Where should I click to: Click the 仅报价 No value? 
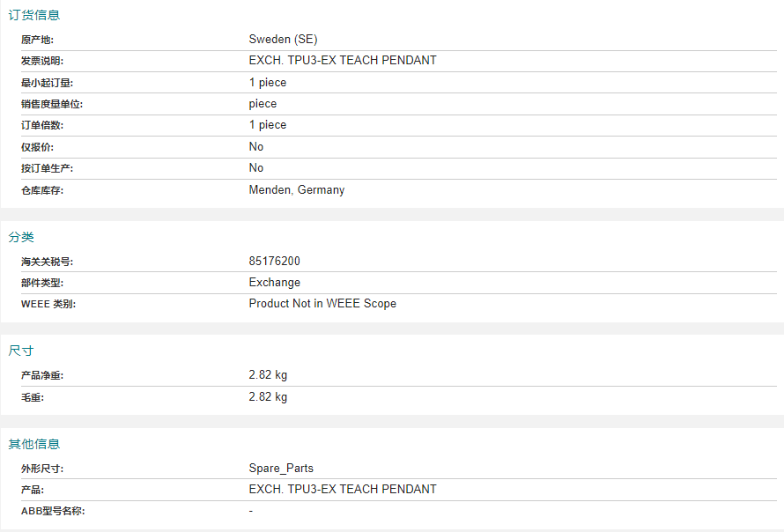click(256, 147)
